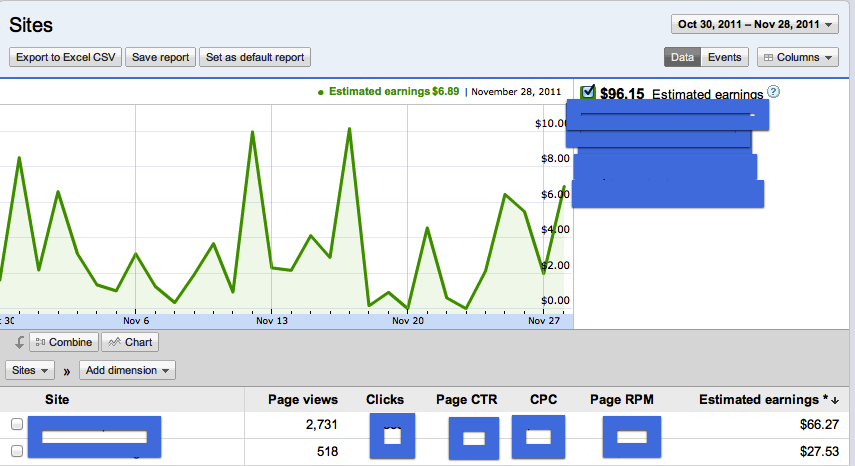
Task: Sort by the Site column header
Action: pos(57,400)
